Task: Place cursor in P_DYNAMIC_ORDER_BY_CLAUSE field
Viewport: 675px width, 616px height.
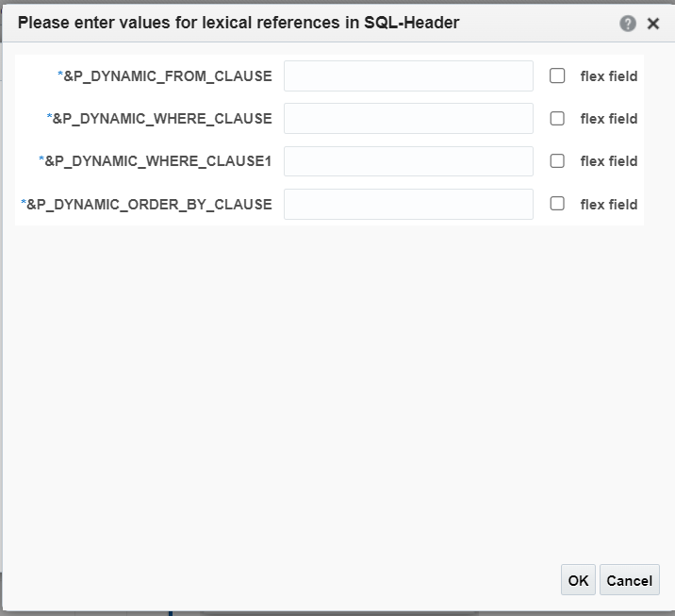Action: [x=408, y=204]
